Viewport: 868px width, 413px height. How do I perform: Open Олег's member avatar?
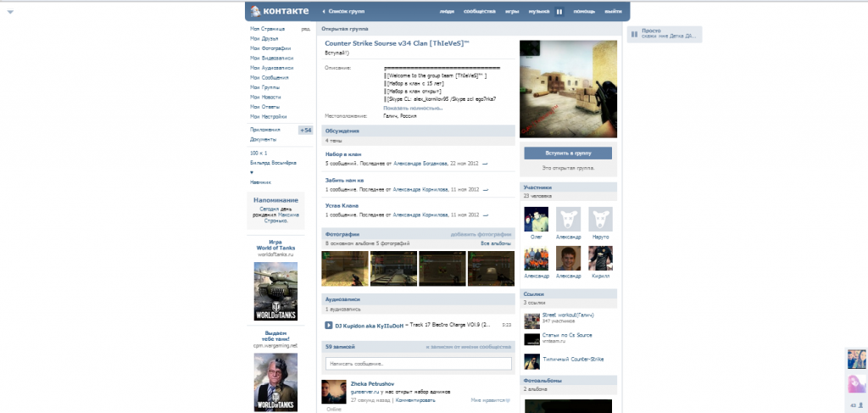click(x=536, y=219)
